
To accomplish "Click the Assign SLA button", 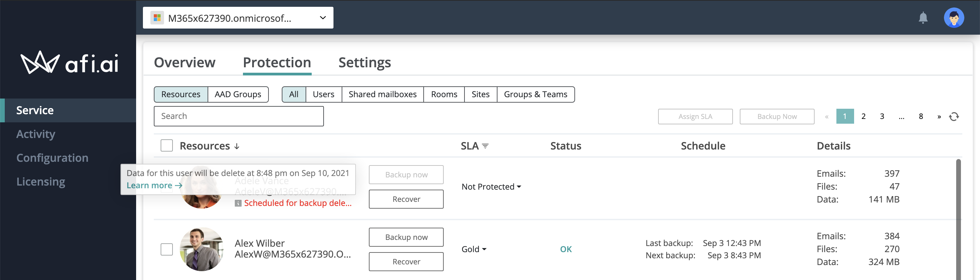I will pyautogui.click(x=695, y=117).
